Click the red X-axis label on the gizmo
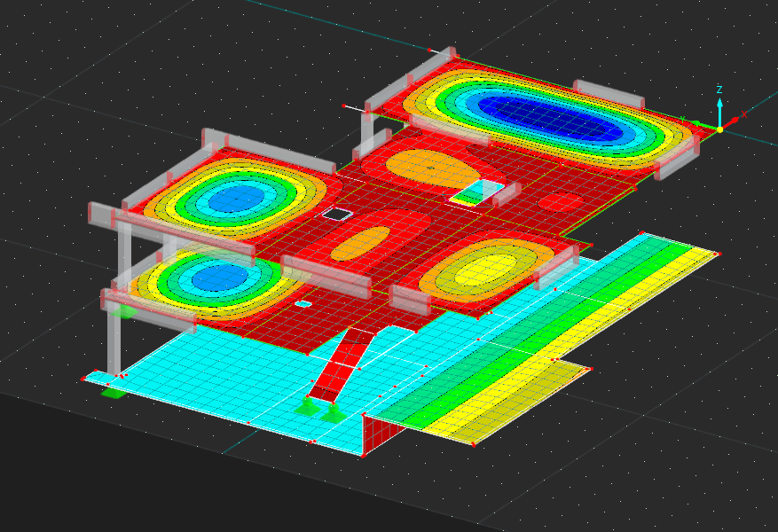Viewport: 778px width, 532px height. (x=744, y=114)
